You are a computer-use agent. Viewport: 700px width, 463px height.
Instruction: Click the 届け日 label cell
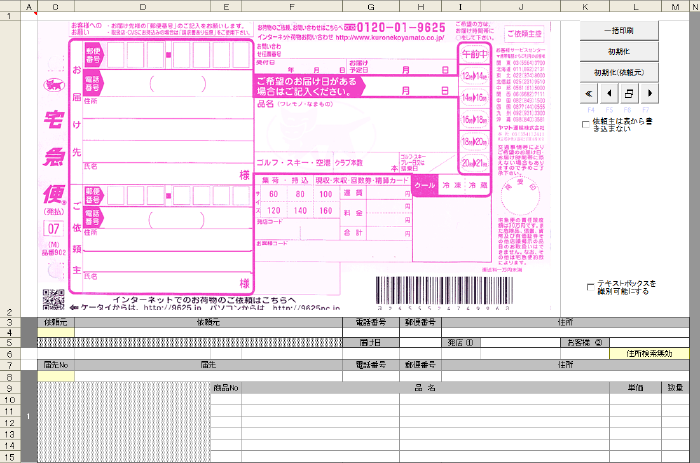click(371, 343)
